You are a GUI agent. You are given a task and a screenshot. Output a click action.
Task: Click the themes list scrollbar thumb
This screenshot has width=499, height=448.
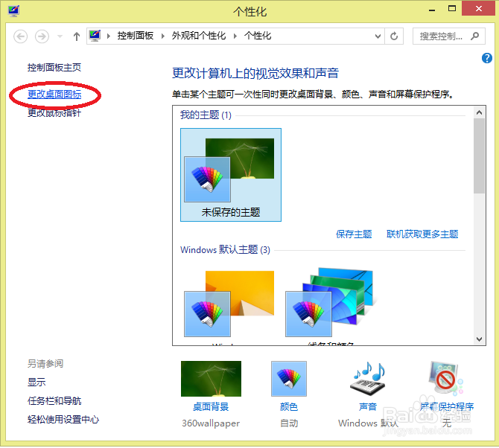(479, 156)
